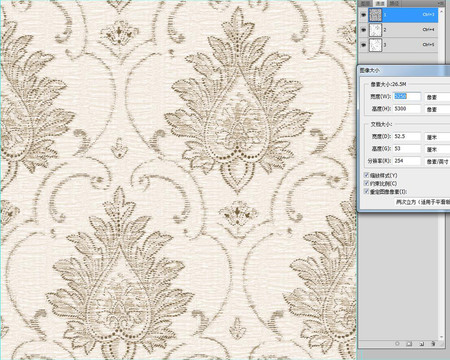Click save selection as channel icon
This screenshot has width=450, height=360.
(409, 343)
